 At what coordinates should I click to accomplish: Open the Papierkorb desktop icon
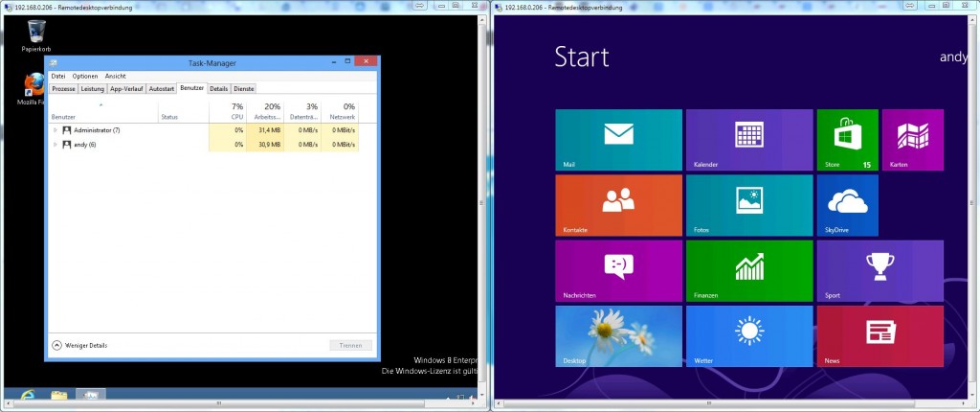35,36
